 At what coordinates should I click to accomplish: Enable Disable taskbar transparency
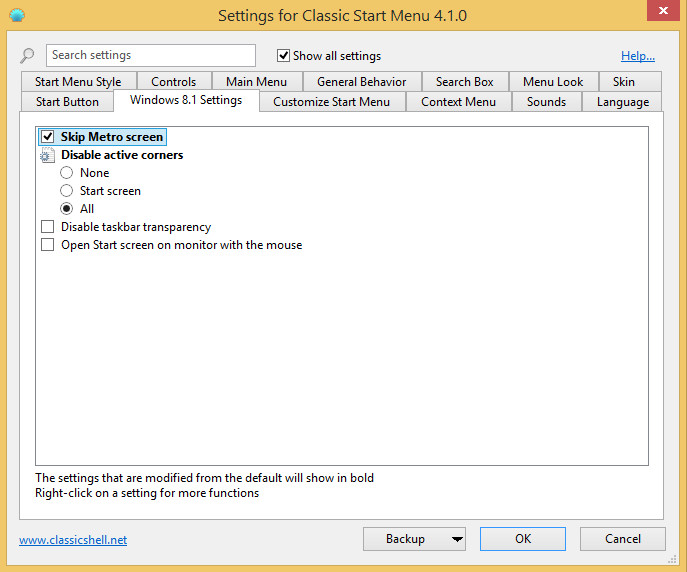tap(47, 227)
